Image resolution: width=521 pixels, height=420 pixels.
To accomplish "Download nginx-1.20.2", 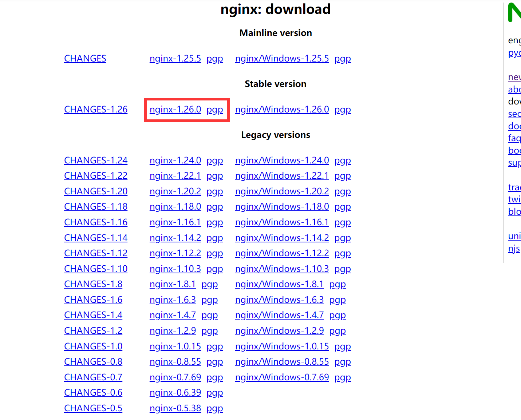I will tap(175, 191).
